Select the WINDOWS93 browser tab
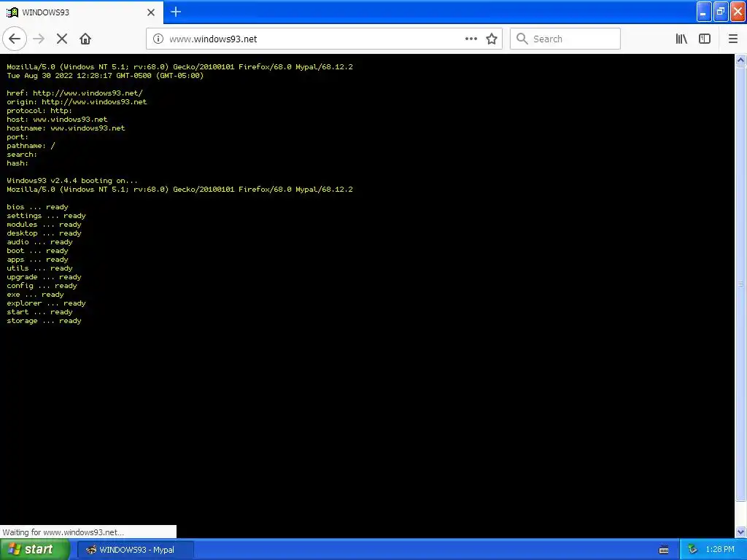The height and width of the screenshot is (560, 747). 82,12
